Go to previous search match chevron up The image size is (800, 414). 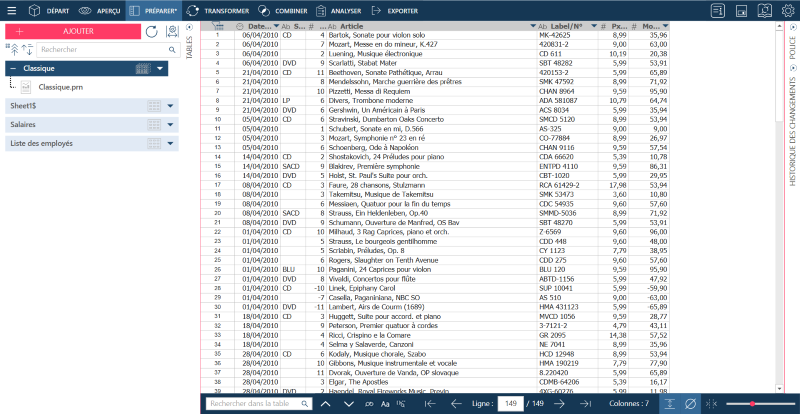[x=326, y=404]
